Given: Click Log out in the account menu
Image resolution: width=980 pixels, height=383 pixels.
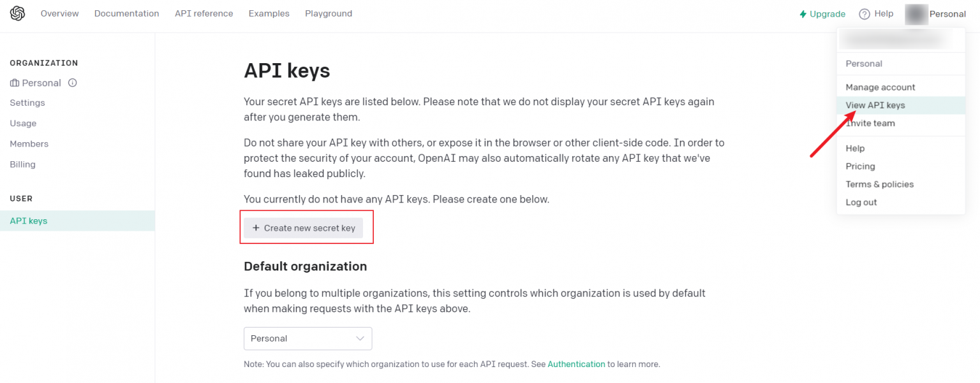Looking at the screenshot, I should pos(861,202).
